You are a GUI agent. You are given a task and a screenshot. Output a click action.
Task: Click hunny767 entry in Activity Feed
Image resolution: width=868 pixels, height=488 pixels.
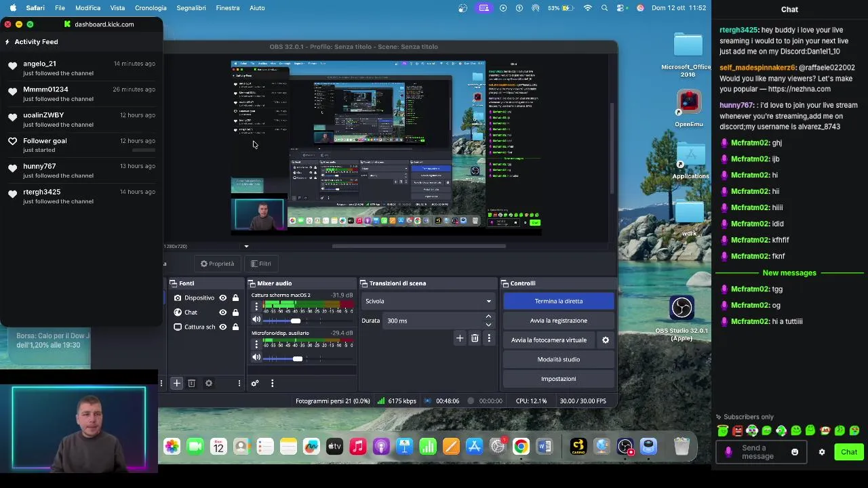click(81, 171)
